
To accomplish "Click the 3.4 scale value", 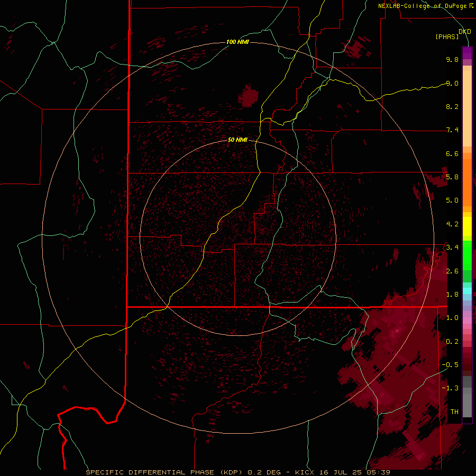I will tap(452, 248).
